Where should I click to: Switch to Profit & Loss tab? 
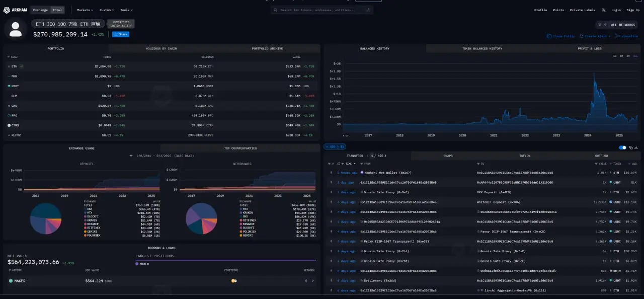point(591,48)
